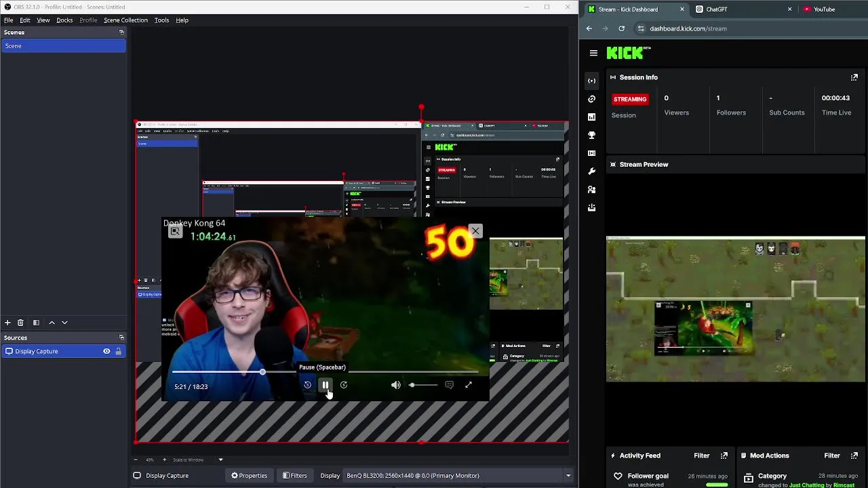Switch to YouTube browser tab

coord(833,9)
